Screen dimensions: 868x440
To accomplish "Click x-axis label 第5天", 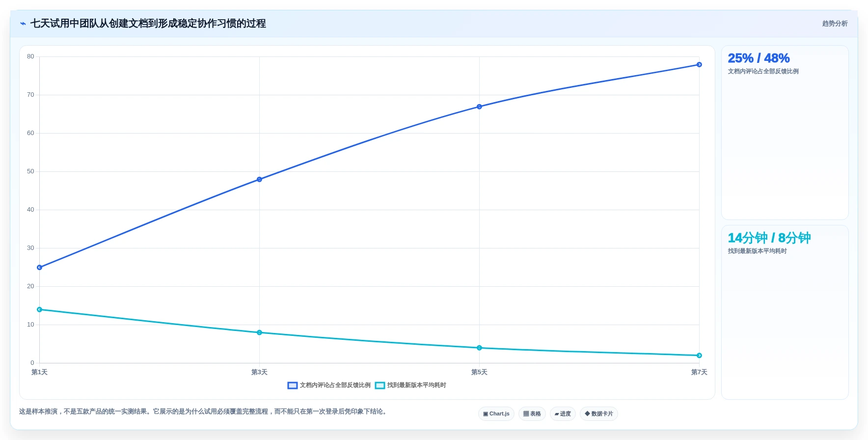I will 480,372.
